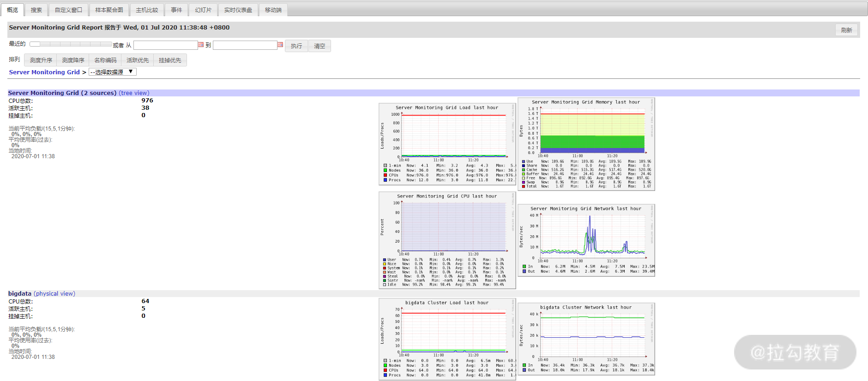
Task: Click the 刷新 refresh button
Action: point(846,30)
